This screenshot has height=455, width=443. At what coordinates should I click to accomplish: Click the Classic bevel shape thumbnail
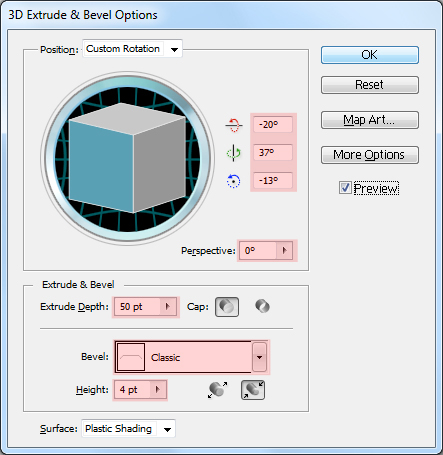click(x=131, y=357)
